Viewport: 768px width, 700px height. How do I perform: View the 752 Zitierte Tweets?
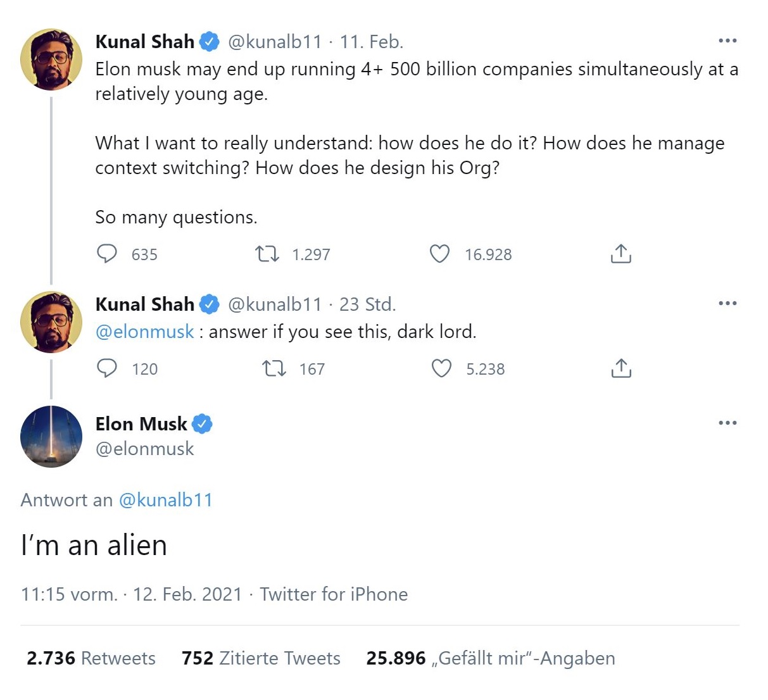pyautogui.click(x=261, y=658)
